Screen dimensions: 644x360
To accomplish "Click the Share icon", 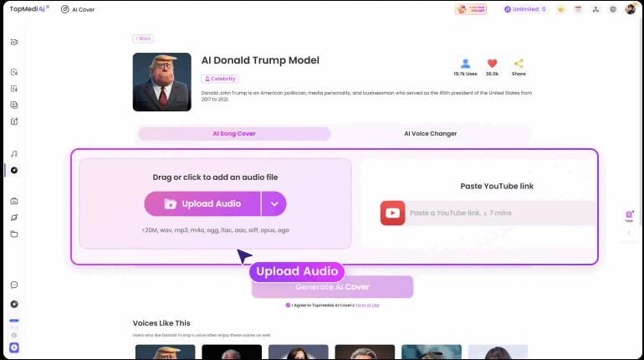I will point(519,64).
